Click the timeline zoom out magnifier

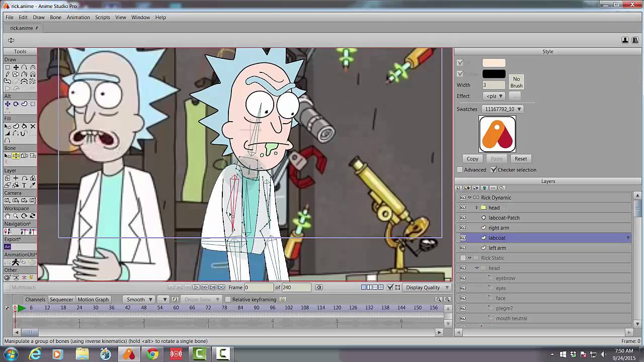click(x=439, y=299)
